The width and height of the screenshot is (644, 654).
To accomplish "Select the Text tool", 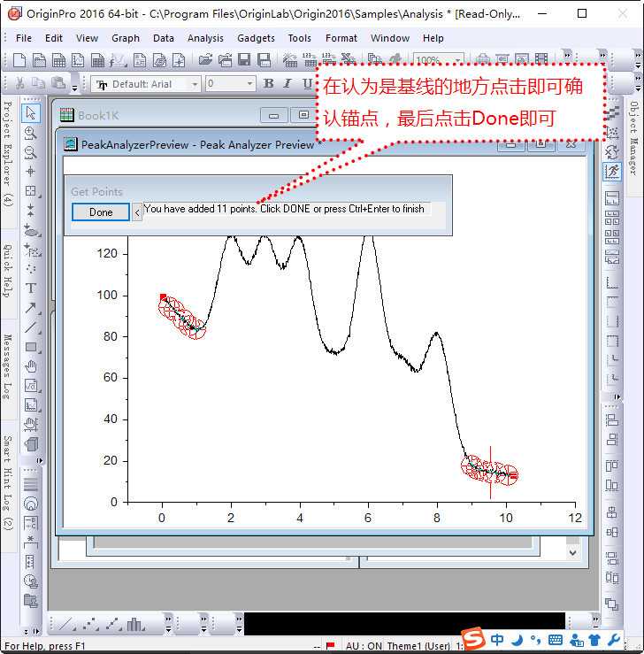I will [x=31, y=289].
